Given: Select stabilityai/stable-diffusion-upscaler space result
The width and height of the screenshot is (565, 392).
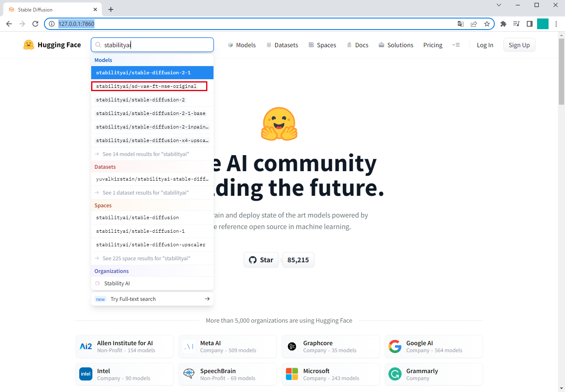Looking at the screenshot, I should click(152, 245).
